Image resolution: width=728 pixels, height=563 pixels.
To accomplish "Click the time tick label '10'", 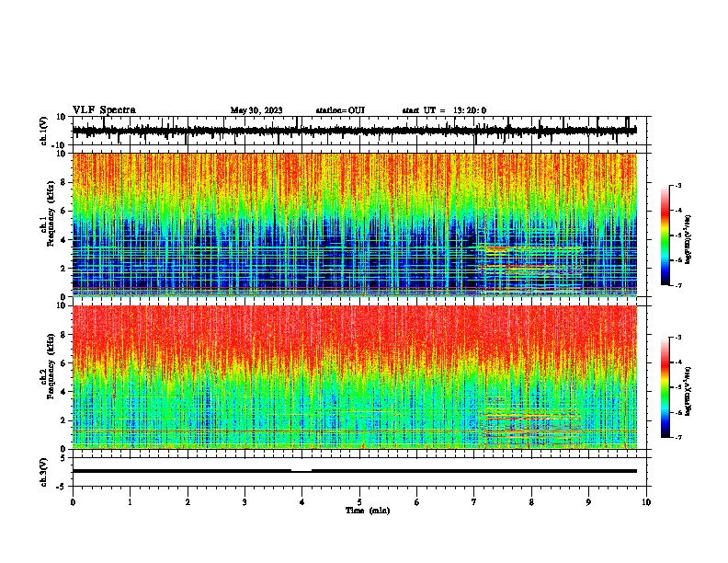I will tap(646, 502).
